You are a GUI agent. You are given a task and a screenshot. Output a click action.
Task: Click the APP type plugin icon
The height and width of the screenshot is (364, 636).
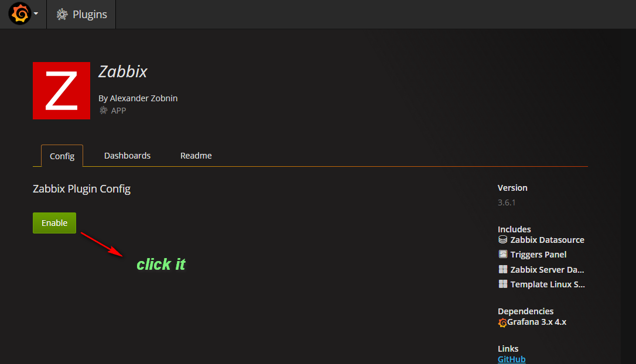(x=104, y=110)
